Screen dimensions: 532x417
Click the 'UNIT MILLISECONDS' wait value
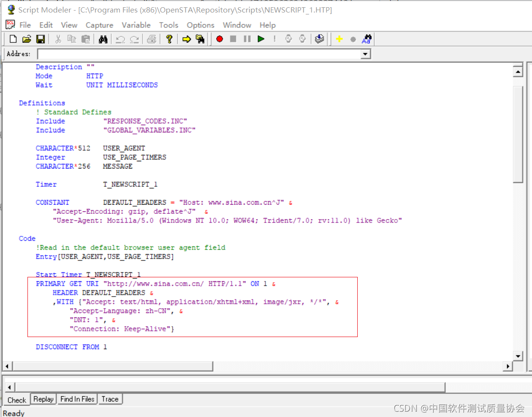coord(122,85)
